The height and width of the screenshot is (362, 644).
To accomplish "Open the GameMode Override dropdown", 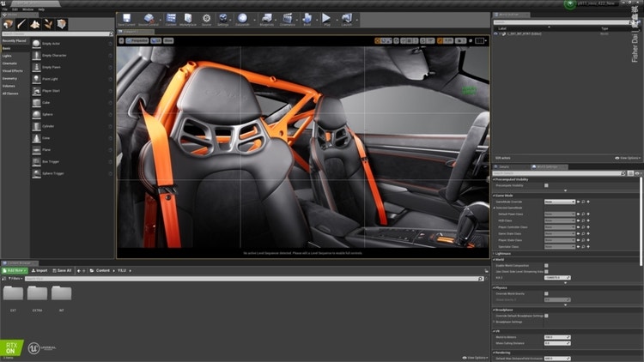I will pos(560,202).
